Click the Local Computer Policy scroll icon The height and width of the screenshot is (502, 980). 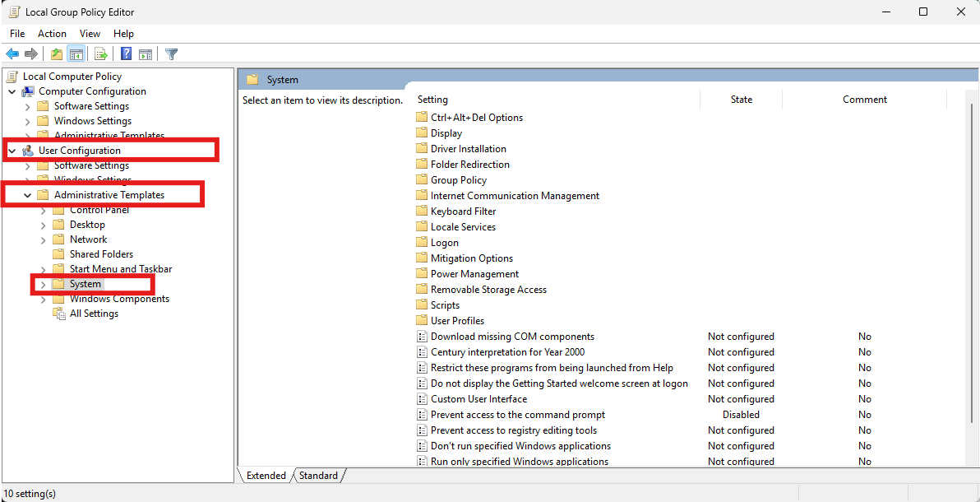click(12, 77)
